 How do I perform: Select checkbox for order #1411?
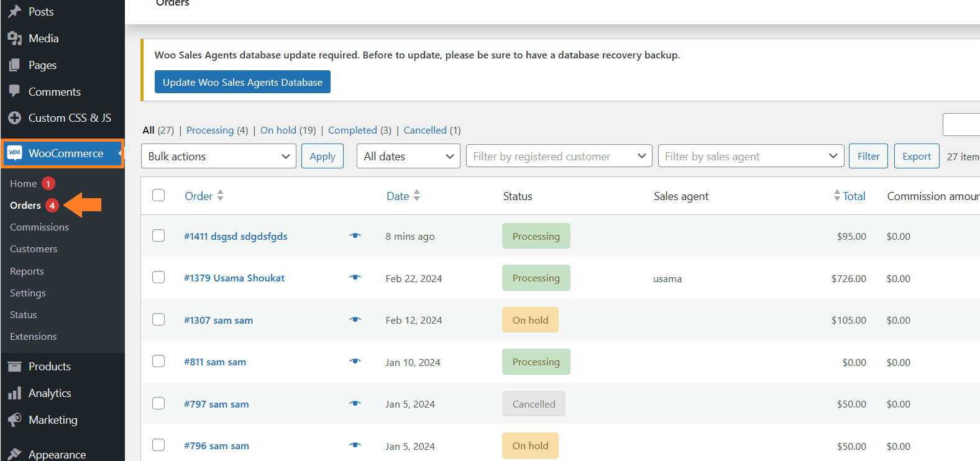[158, 235]
